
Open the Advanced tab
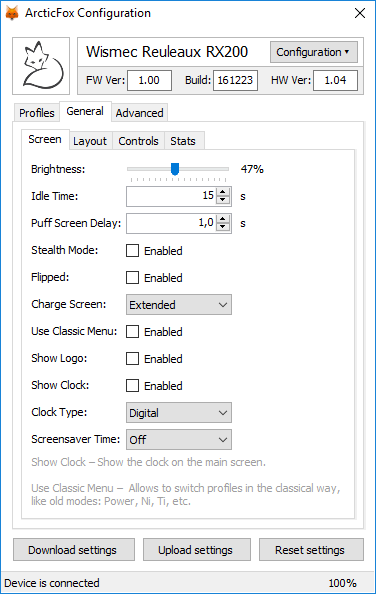tap(139, 113)
